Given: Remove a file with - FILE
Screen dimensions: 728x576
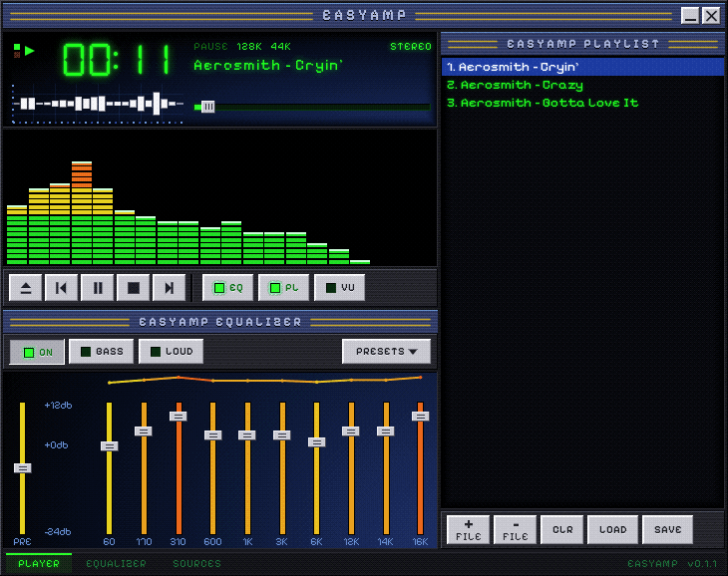Looking at the screenshot, I should click(x=516, y=529).
